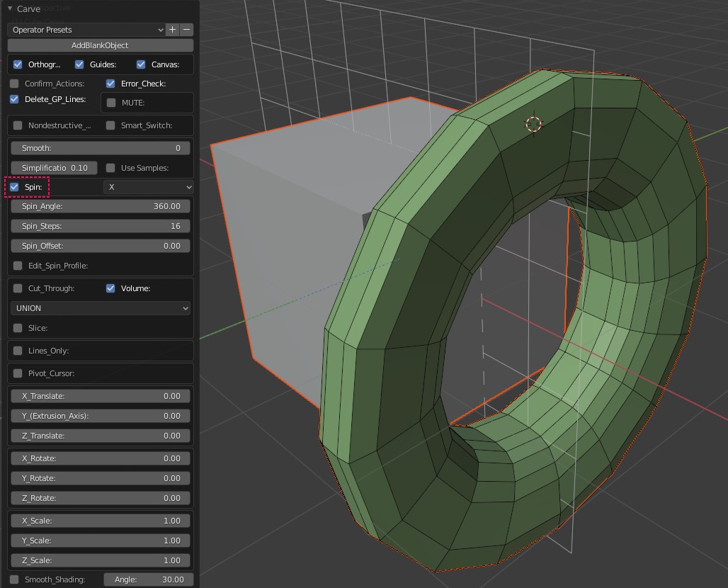Disable the Guides checkbox
Viewport: 728px width, 588px height.
(x=80, y=64)
